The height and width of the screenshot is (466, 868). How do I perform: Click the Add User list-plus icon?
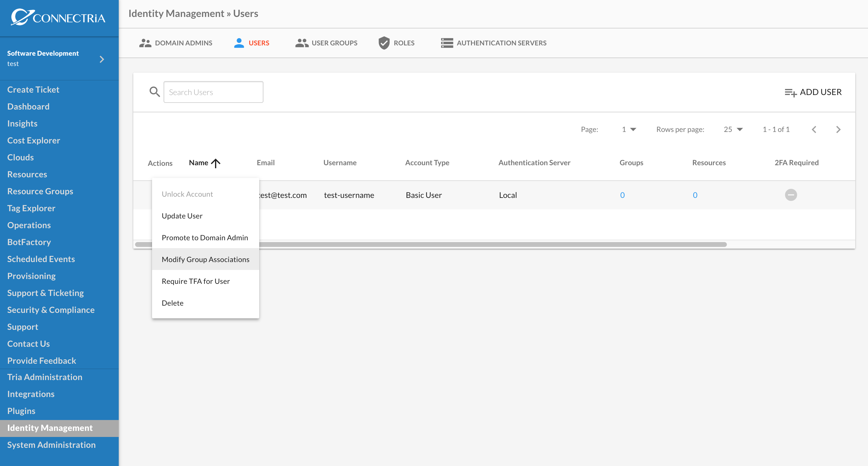click(x=790, y=93)
